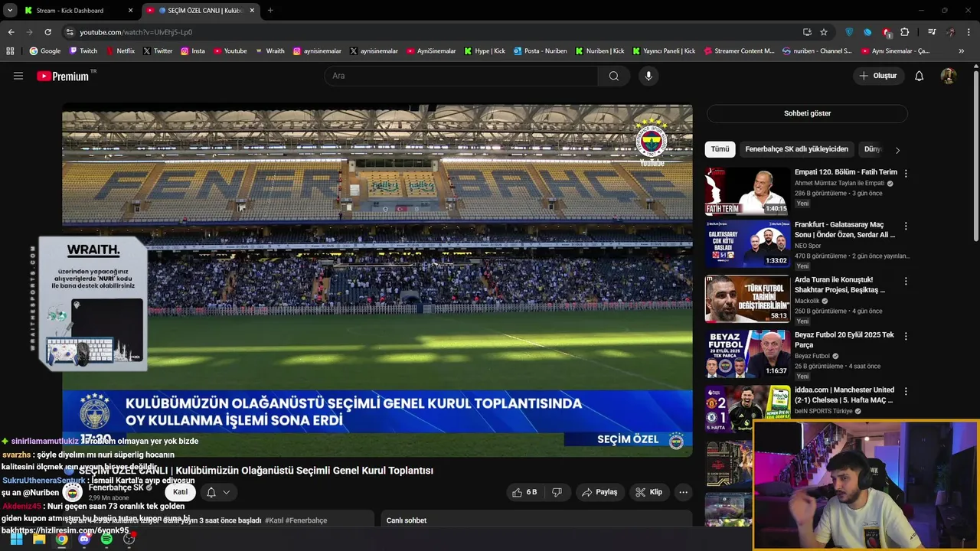The height and width of the screenshot is (551, 980).
Task: Click the Canlı sohbet header text
Action: click(407, 520)
